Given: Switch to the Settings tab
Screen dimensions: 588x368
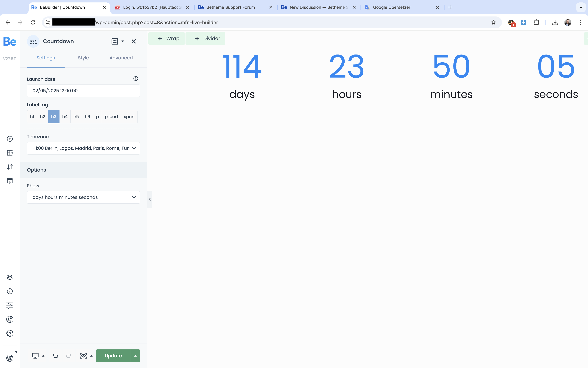Looking at the screenshot, I should coord(46,58).
